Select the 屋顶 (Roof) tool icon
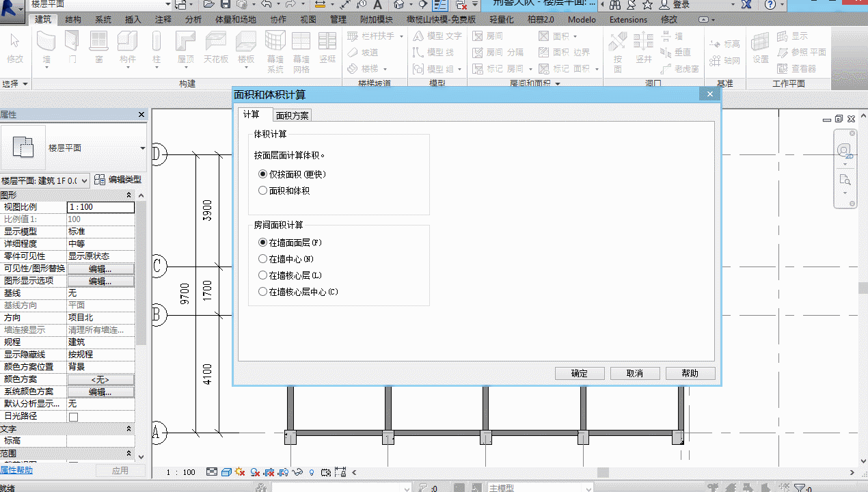Viewport: 868px width, 492px height. (186, 42)
